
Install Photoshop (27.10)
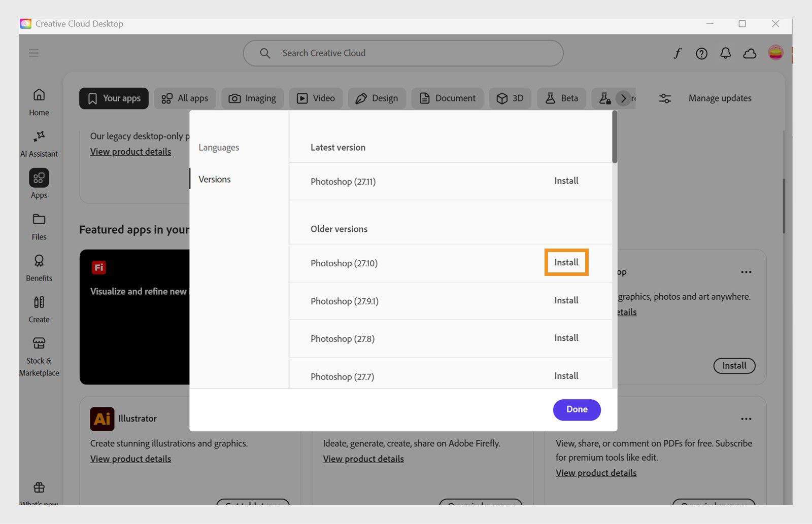566,262
